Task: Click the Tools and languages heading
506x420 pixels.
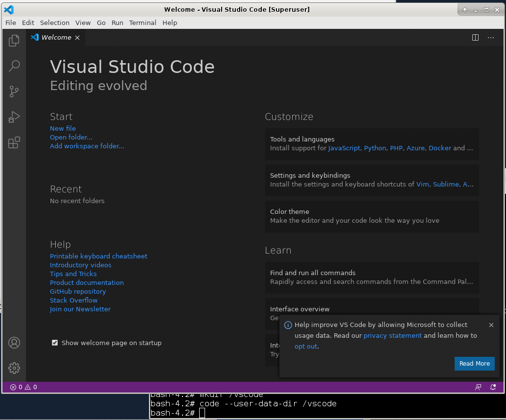Action: (302, 139)
